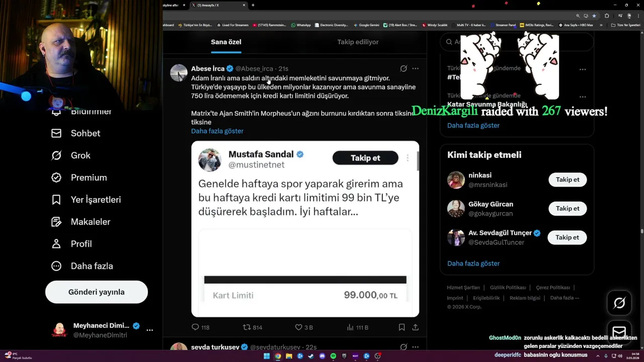Open Grok from the sidebar
The height and width of the screenshot is (362, 644).
[x=71, y=155]
